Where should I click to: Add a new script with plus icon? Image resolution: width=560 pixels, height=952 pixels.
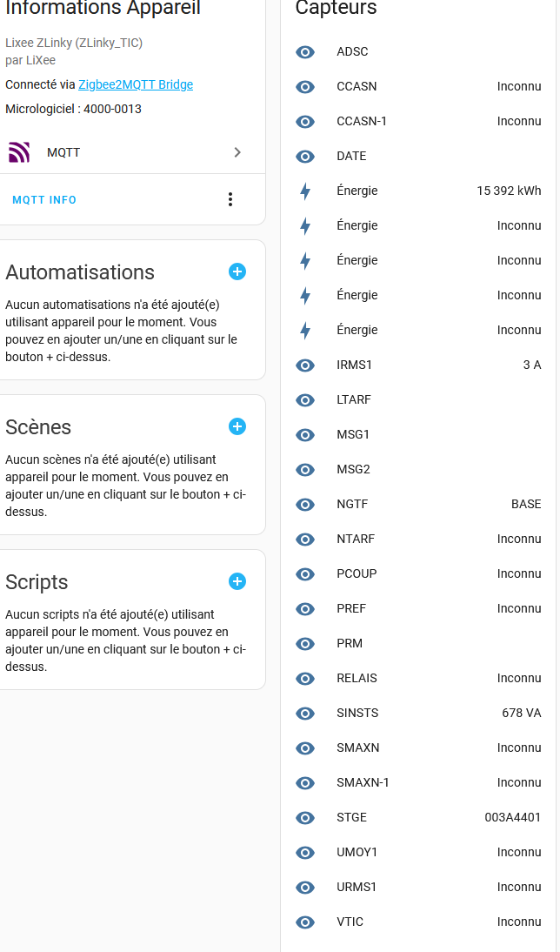pos(237,581)
